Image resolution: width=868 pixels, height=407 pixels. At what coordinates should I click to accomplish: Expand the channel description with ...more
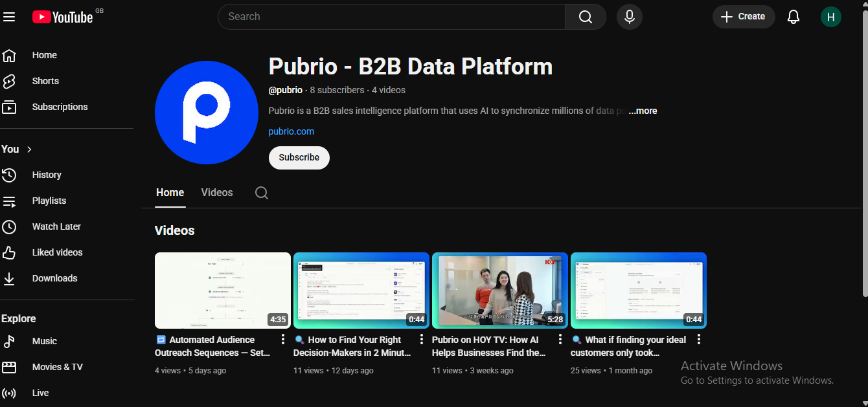pos(642,111)
